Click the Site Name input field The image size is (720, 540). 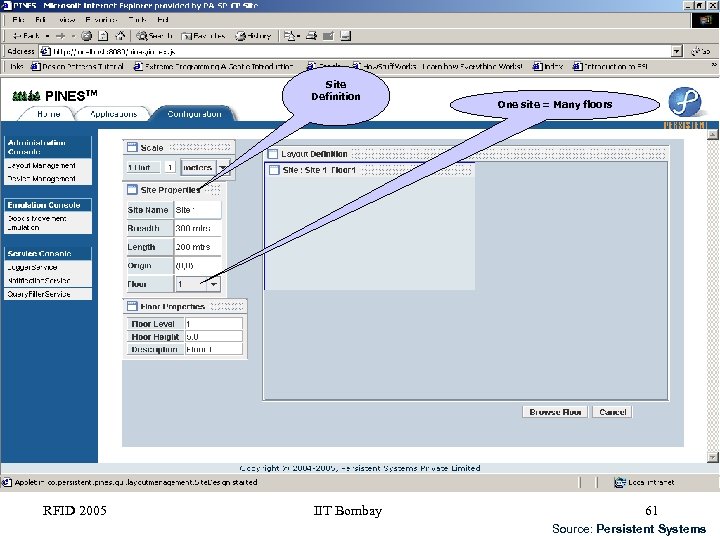197,210
